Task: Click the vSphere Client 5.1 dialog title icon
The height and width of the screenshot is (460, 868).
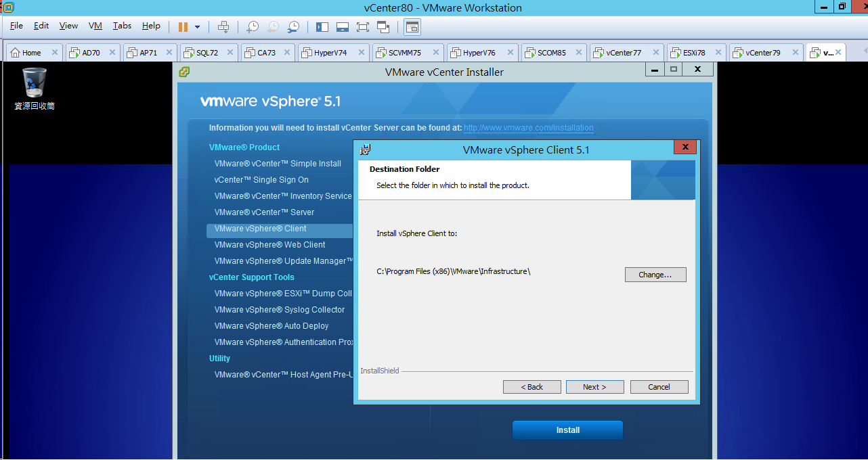Action: point(365,149)
